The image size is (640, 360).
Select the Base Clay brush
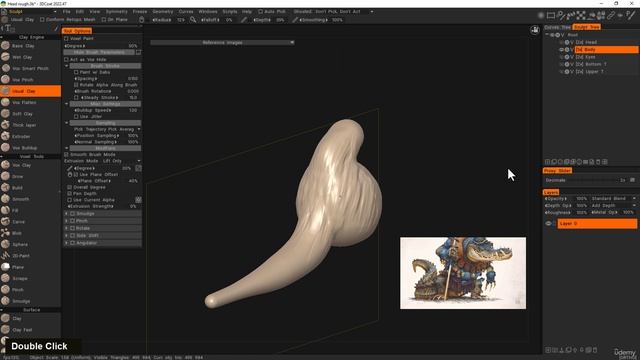point(30,46)
